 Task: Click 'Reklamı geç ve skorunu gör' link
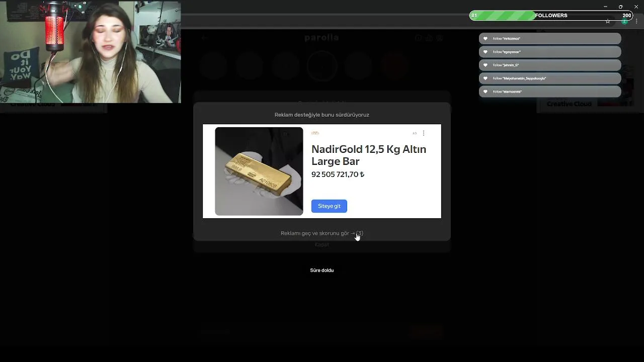(322, 233)
